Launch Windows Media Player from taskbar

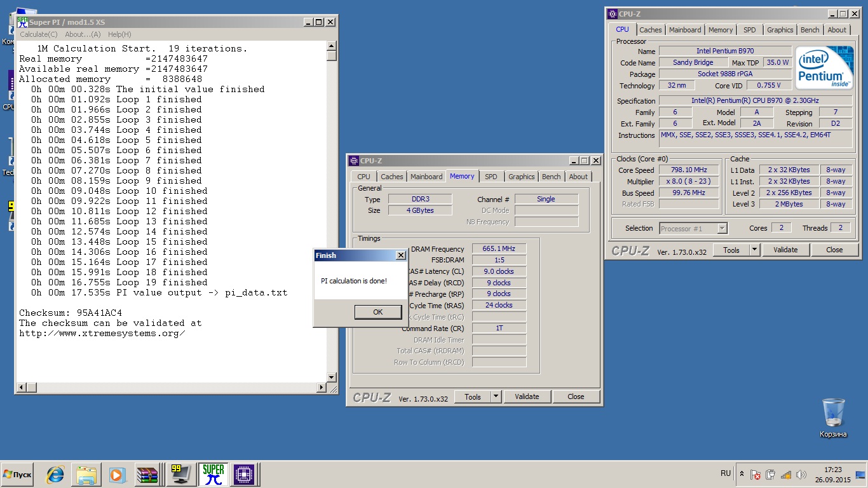click(x=117, y=475)
